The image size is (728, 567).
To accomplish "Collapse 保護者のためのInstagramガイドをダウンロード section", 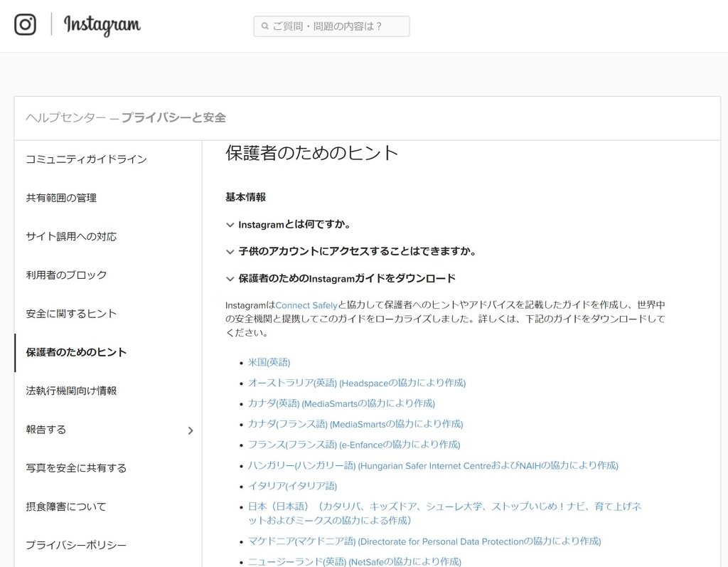I will click(x=230, y=277).
